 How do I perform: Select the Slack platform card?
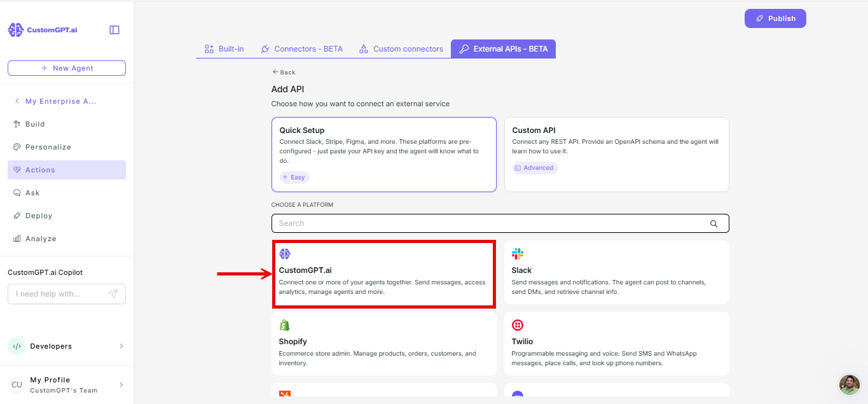pyautogui.click(x=617, y=272)
